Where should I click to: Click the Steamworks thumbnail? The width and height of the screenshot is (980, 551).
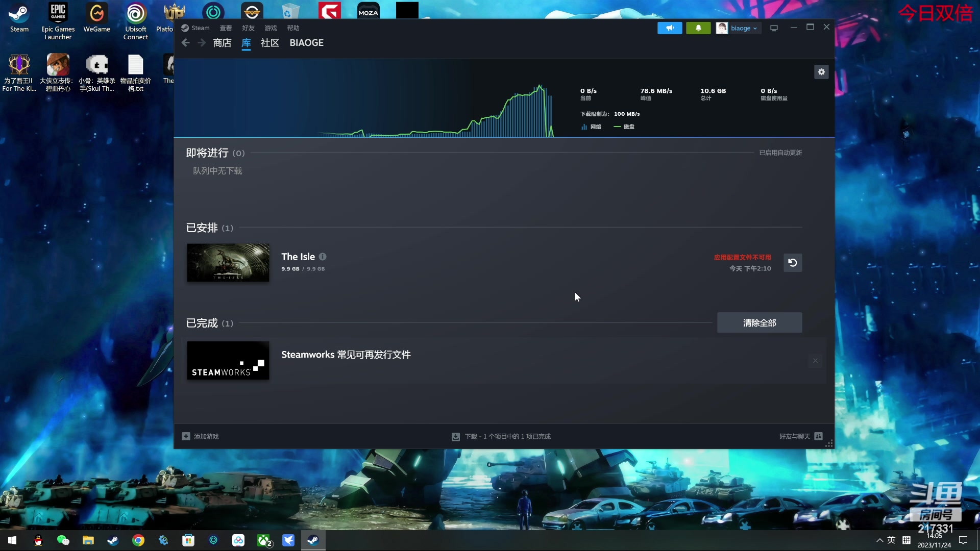pos(228,360)
